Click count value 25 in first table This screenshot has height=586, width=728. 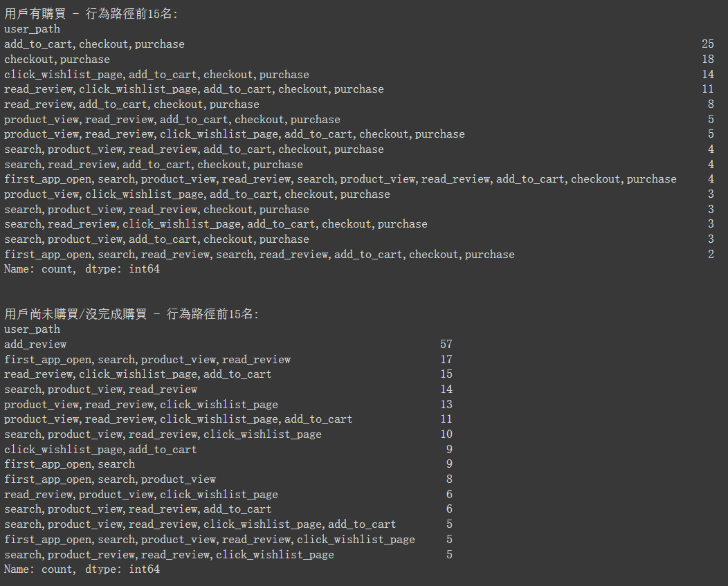click(707, 44)
